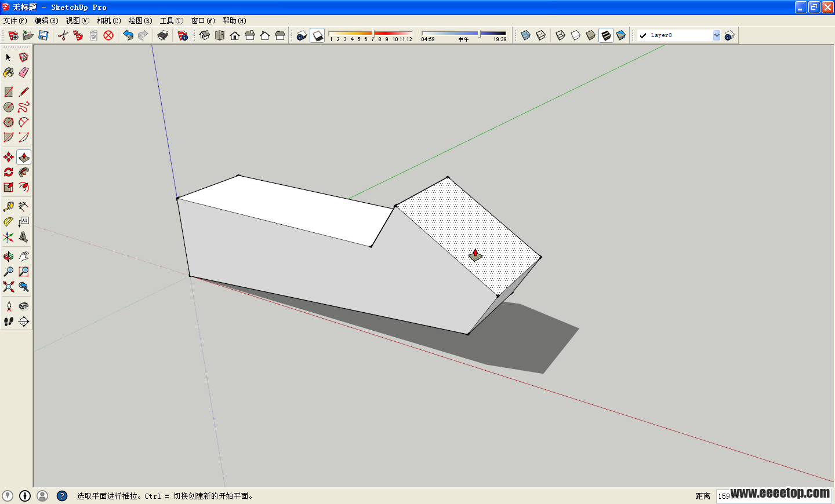Toggle X-ray face style
Viewport: 835px width, 504px height.
click(526, 35)
